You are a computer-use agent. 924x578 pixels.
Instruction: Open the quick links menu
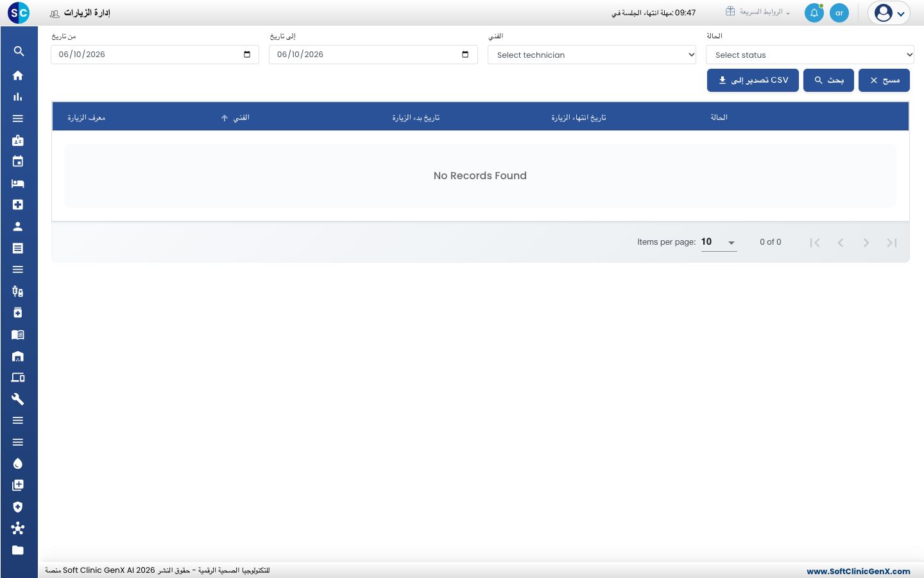point(758,12)
